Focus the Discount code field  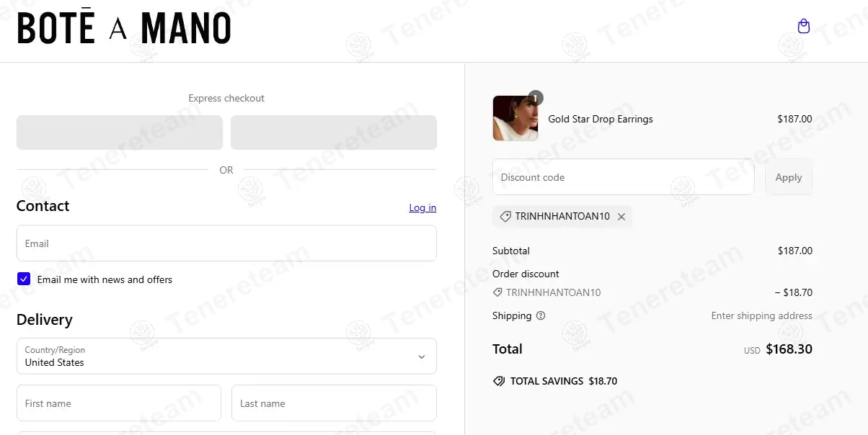pos(623,177)
